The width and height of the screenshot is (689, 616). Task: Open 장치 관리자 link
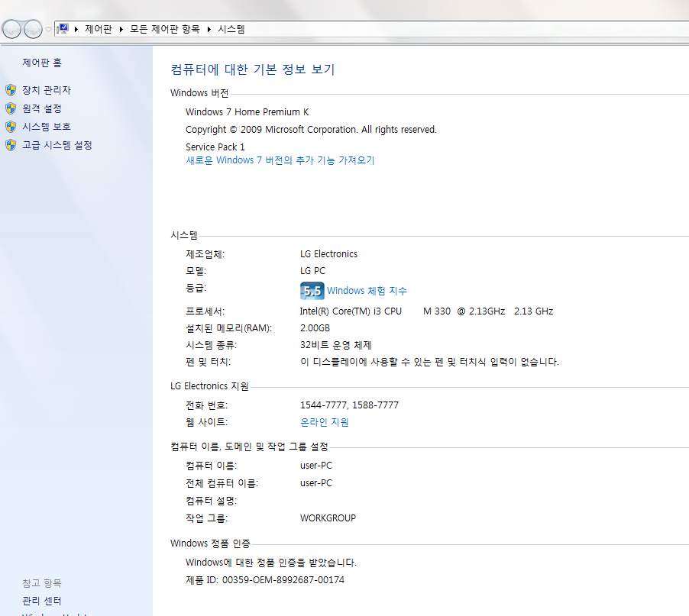47,90
